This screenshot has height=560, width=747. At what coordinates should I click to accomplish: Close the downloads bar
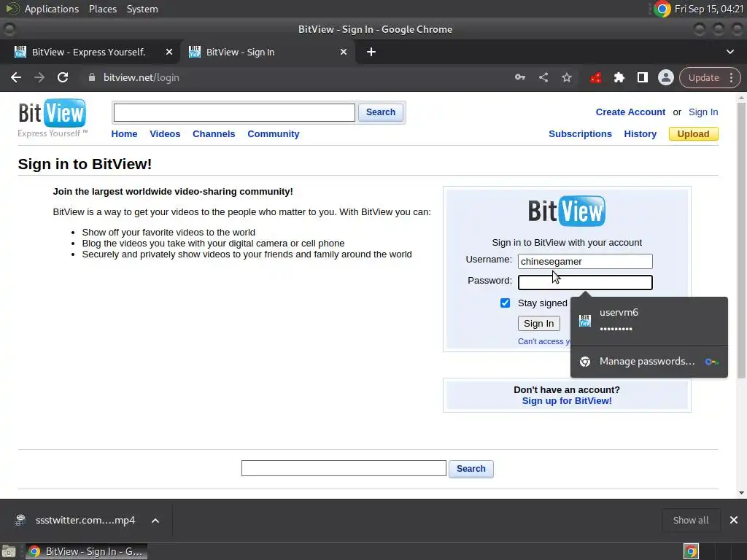[x=734, y=520]
